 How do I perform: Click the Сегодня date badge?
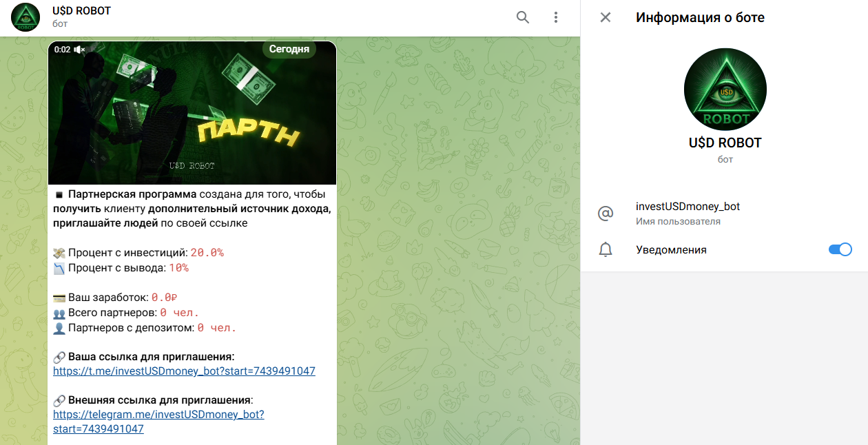289,50
